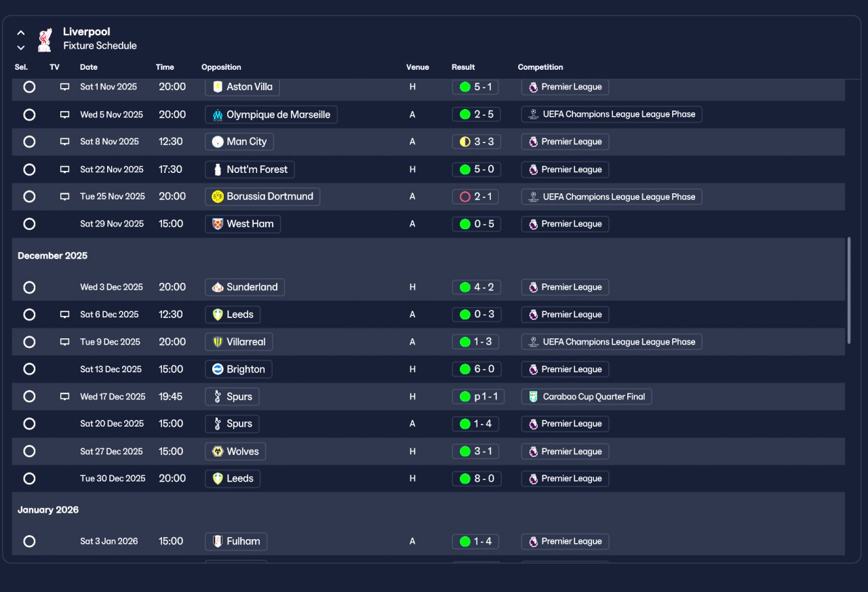Open the 3 - 3 draw result against Man City

476,142
